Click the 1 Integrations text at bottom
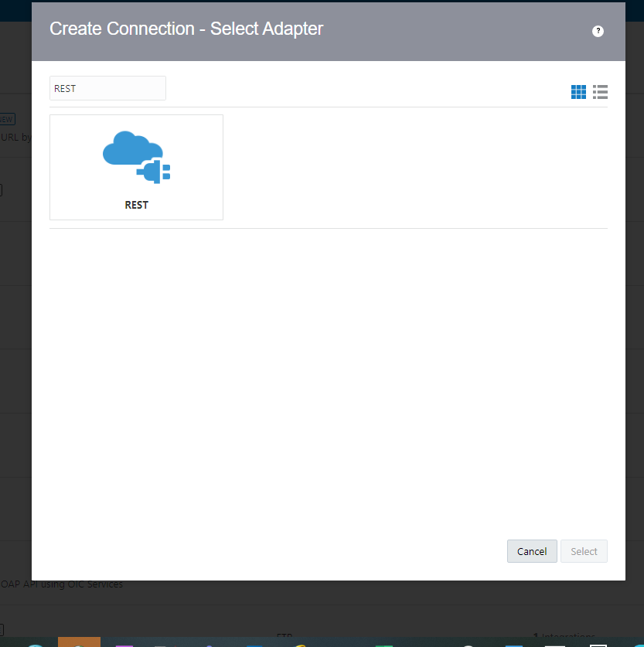 point(564,636)
